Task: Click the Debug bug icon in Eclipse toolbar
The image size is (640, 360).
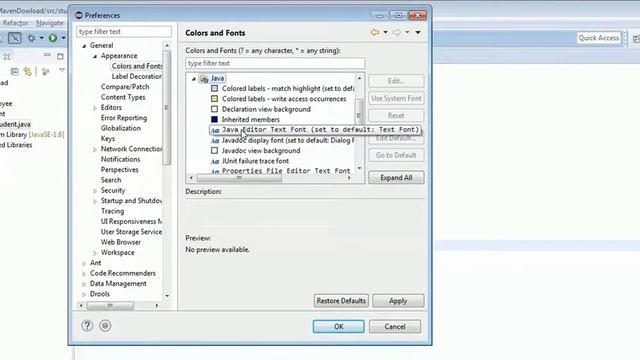Action: (x=31, y=38)
